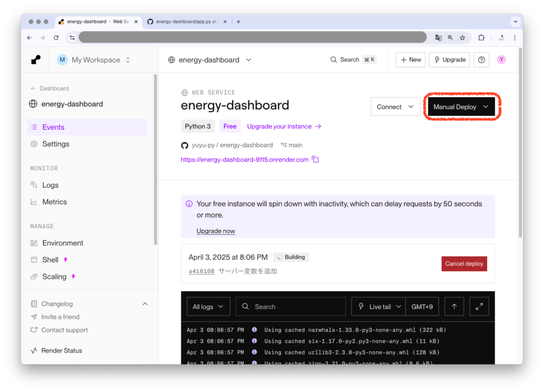
Task: Click the browser back arrow
Action: pyautogui.click(x=30, y=38)
